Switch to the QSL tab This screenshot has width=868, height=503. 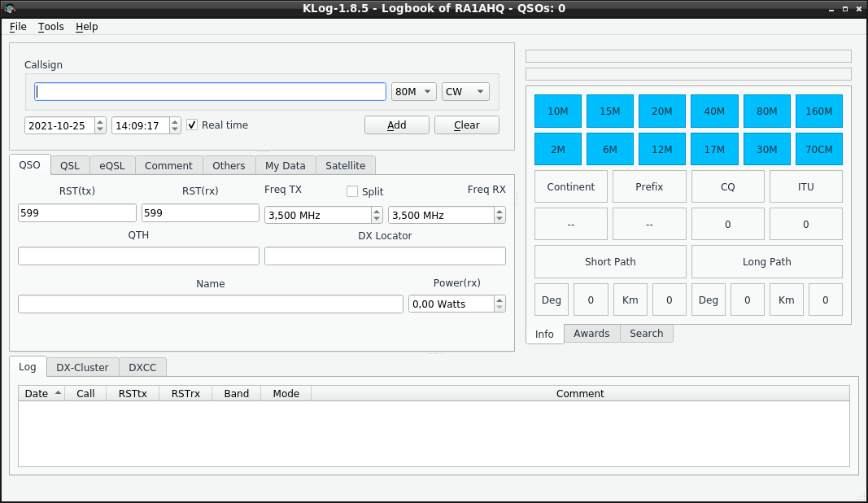pyautogui.click(x=70, y=166)
